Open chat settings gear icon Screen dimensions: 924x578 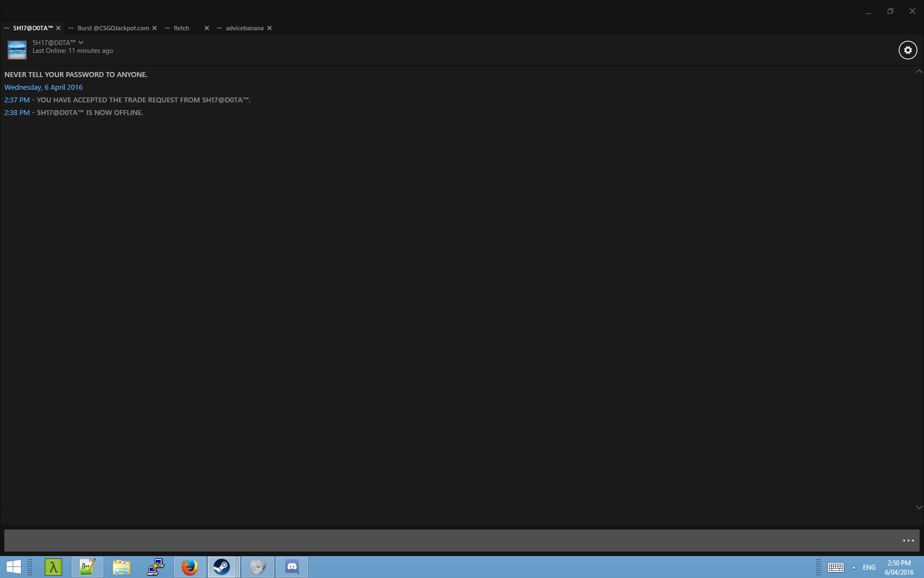tap(908, 50)
